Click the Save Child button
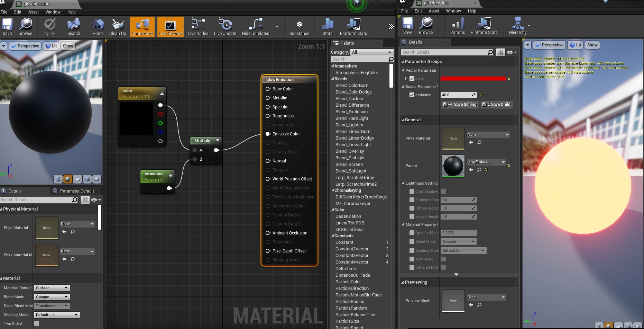Viewport: 644px width, 329px height. tap(497, 105)
